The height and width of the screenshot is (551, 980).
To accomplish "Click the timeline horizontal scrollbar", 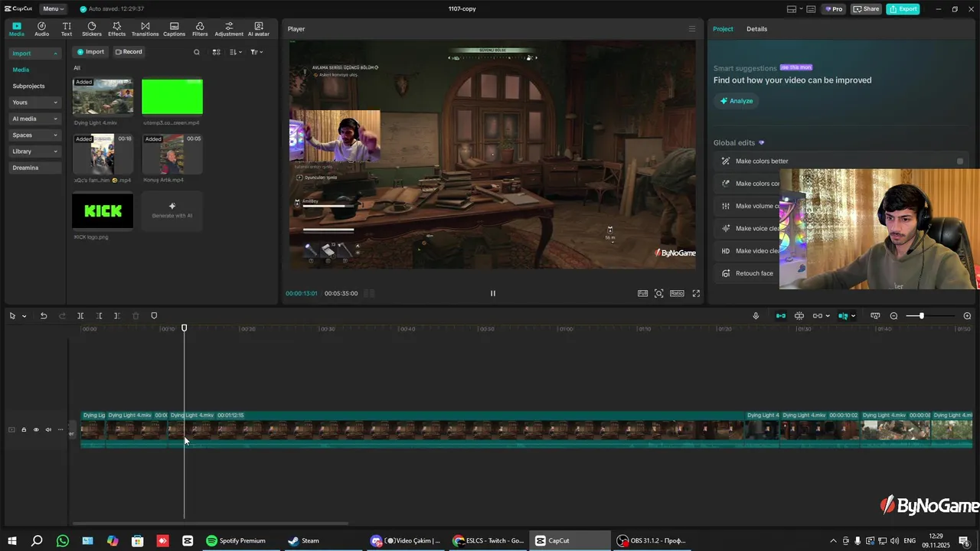I will (x=211, y=523).
